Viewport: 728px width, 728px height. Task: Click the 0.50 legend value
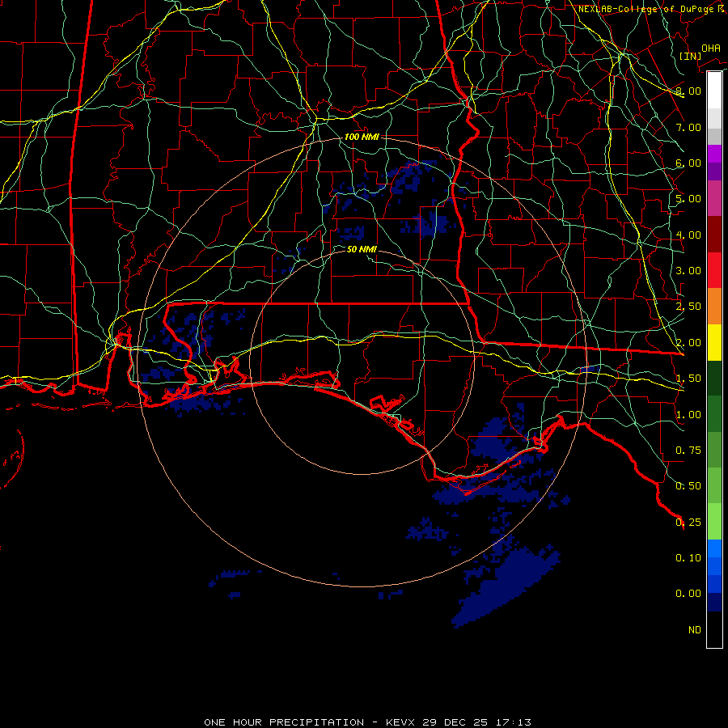(688, 486)
